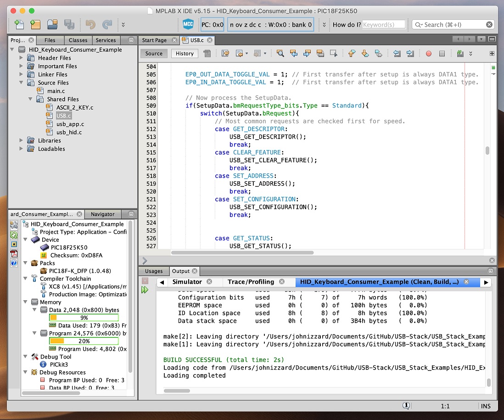Viewport: 504px width, 420px height.
Task: Toggle editor to Source view
Action: 154,54
